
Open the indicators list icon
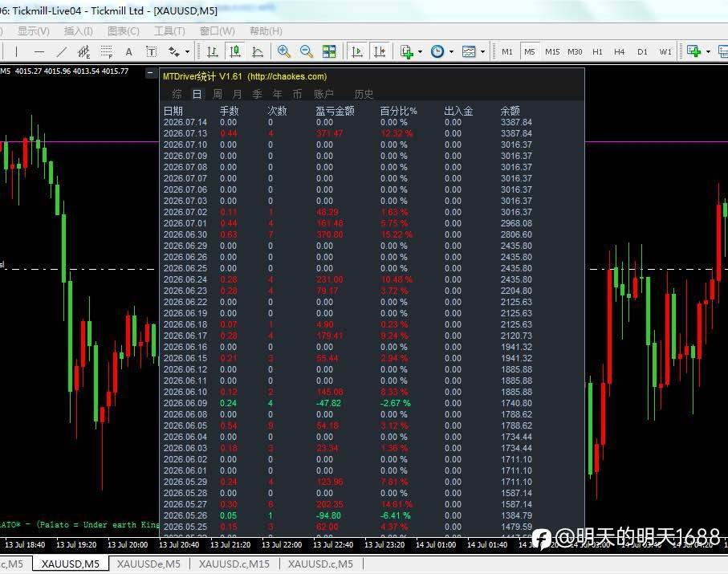coord(407,51)
